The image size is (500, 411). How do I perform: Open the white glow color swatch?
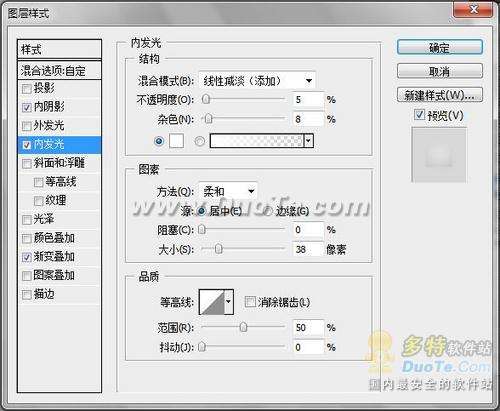[x=177, y=141]
